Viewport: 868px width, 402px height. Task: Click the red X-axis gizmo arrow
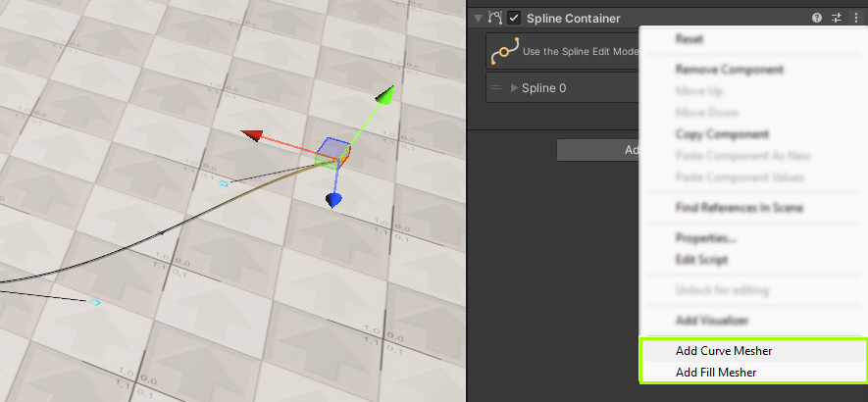click(253, 135)
